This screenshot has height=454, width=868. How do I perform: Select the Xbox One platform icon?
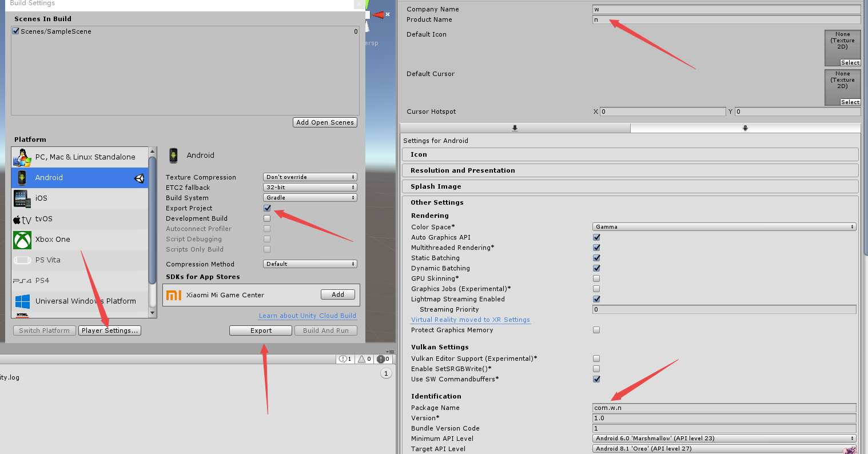click(x=22, y=240)
